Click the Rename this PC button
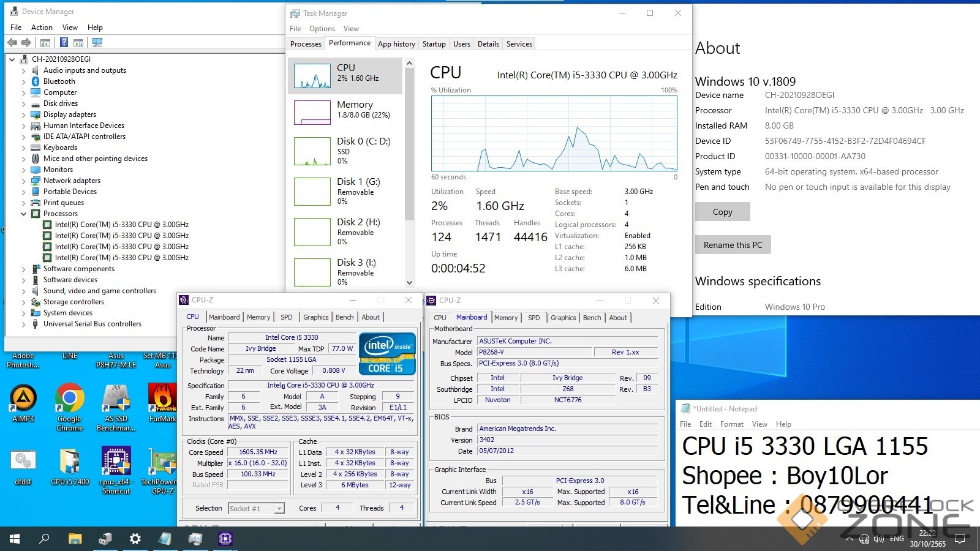Screen dimensions: 980x551 click(733, 245)
